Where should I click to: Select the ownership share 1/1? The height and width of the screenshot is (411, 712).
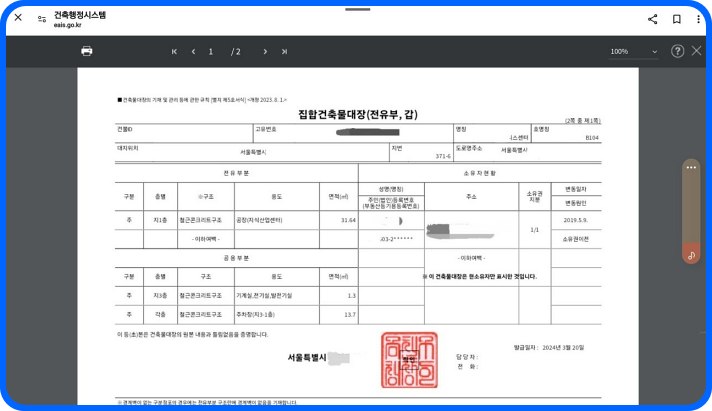[534, 230]
